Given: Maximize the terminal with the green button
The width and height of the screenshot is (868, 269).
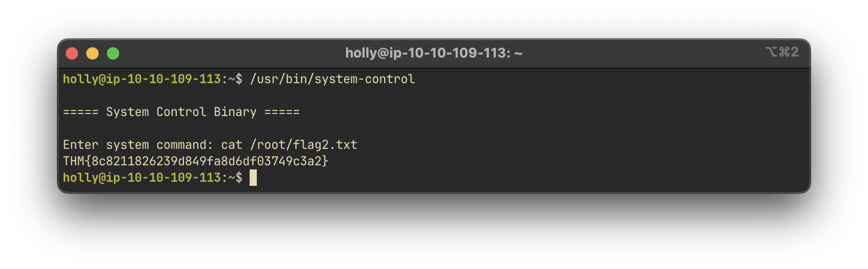Looking at the screenshot, I should pos(113,53).
